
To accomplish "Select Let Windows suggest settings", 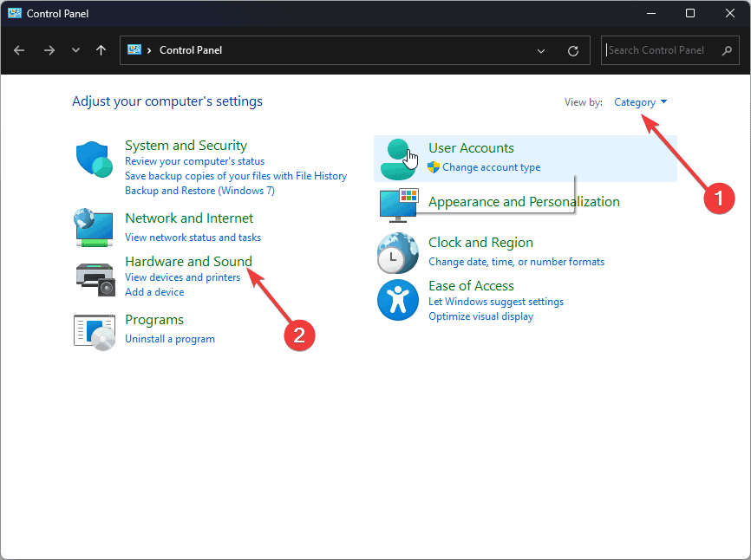I will [x=496, y=302].
